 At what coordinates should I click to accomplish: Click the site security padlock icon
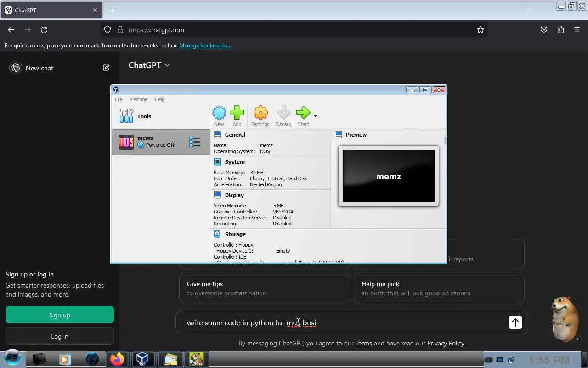[x=120, y=29]
